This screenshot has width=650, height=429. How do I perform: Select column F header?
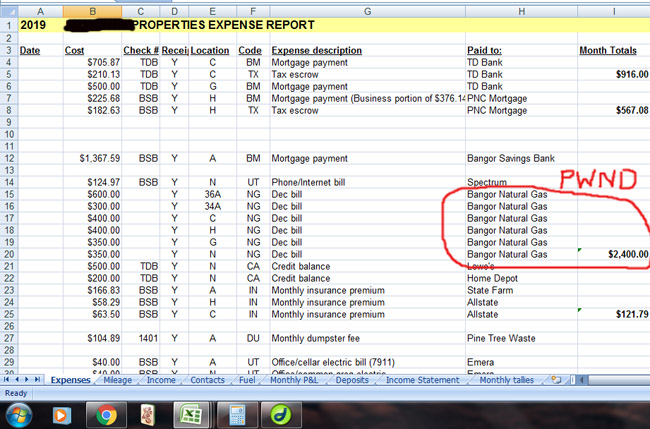click(x=253, y=12)
